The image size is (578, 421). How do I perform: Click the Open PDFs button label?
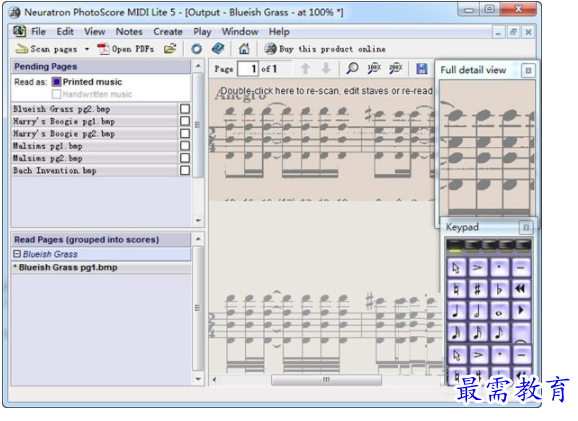(133, 49)
